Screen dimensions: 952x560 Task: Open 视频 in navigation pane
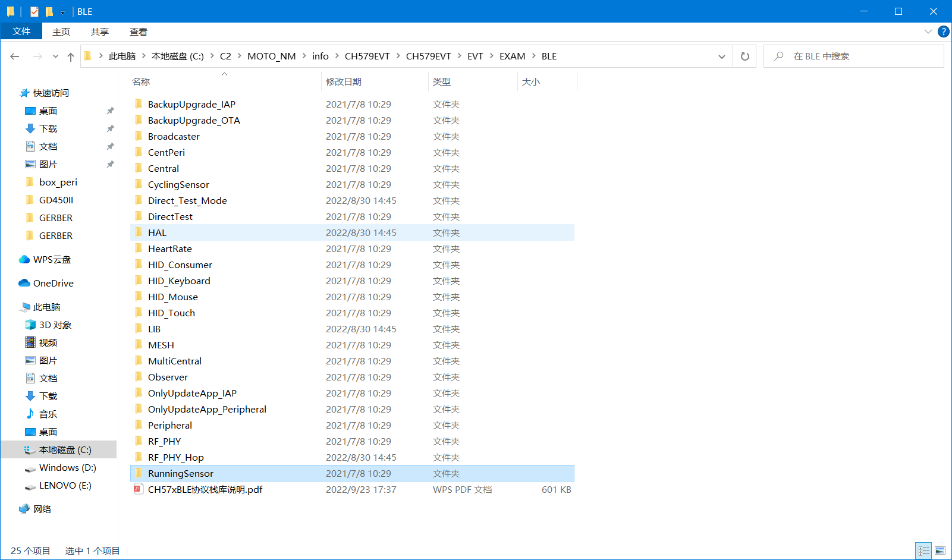coord(48,343)
